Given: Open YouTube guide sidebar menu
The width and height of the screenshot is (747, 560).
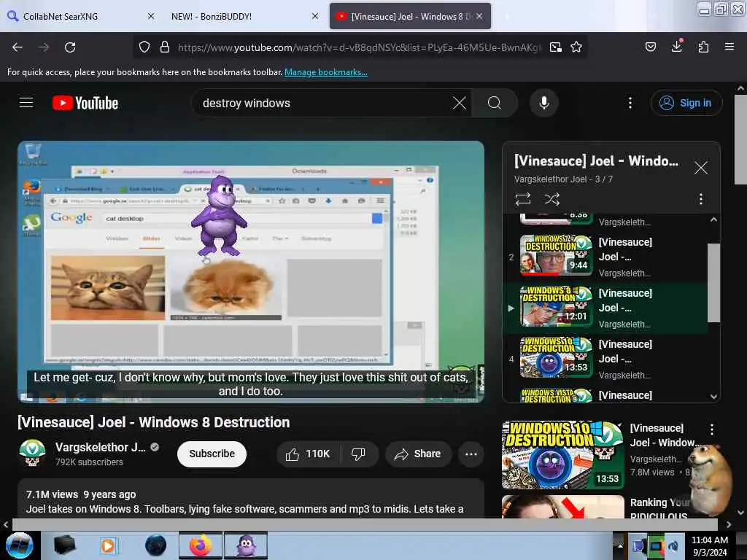Looking at the screenshot, I should (26, 103).
